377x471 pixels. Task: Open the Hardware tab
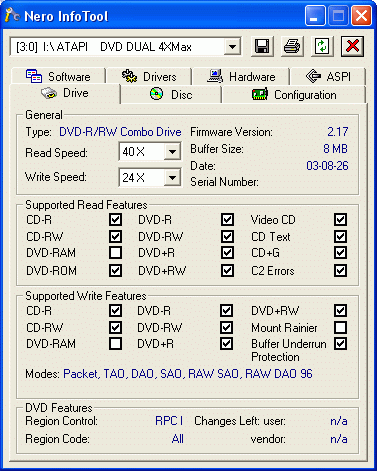point(241,76)
